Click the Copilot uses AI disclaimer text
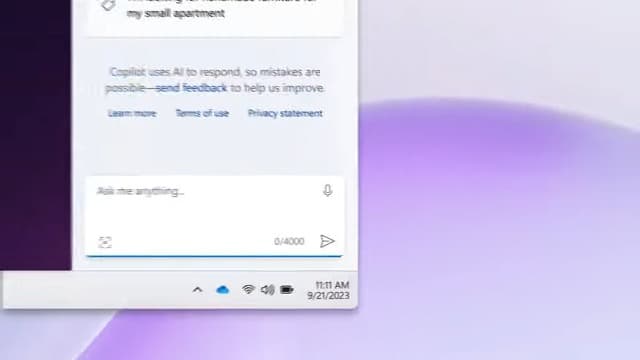This screenshot has width=640, height=360. pos(215,80)
